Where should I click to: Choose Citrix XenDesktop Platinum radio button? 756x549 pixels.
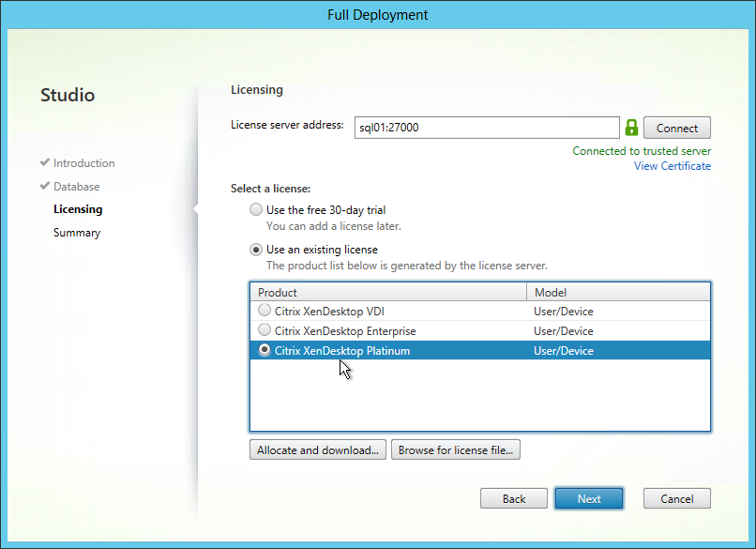coord(265,349)
